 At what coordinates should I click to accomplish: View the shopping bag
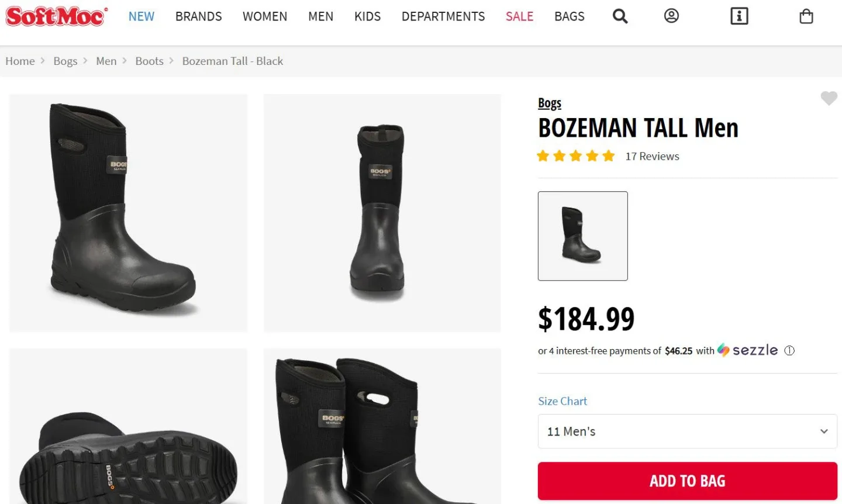tap(806, 16)
